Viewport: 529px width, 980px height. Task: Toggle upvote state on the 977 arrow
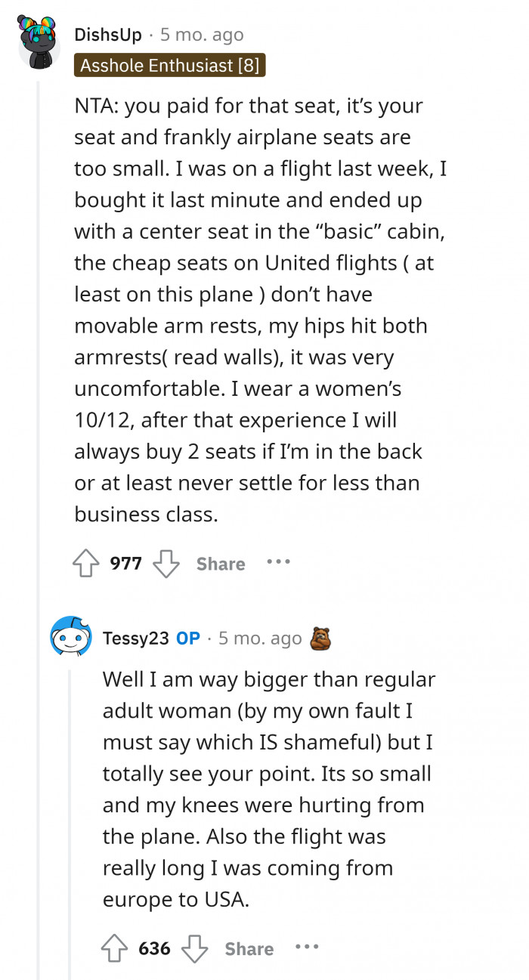[x=85, y=562]
